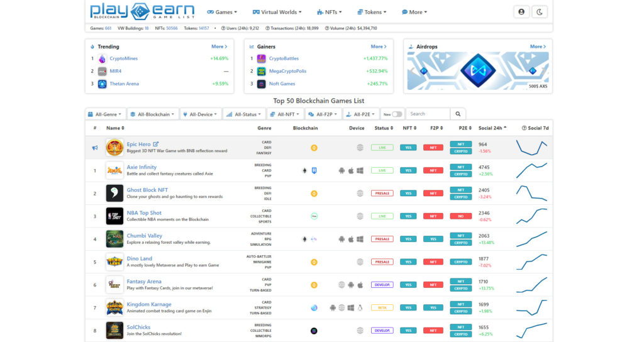Click NBA Top Shot Flow blockchain icon

click(314, 216)
